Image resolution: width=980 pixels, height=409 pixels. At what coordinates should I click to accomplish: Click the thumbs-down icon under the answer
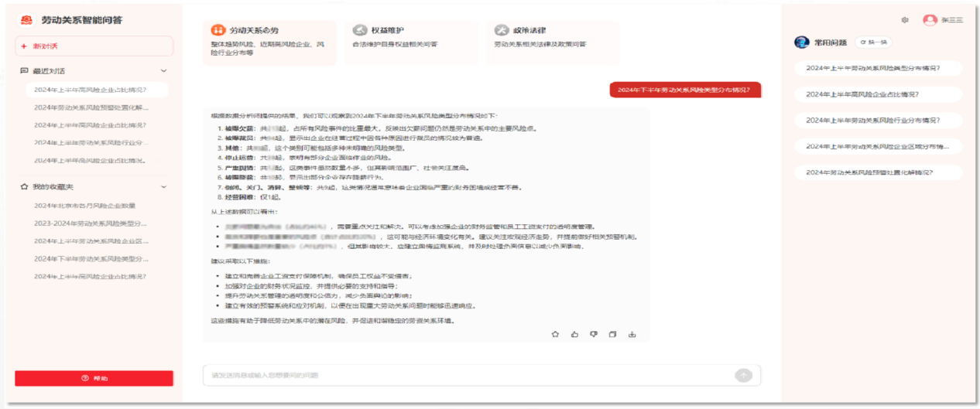594,334
